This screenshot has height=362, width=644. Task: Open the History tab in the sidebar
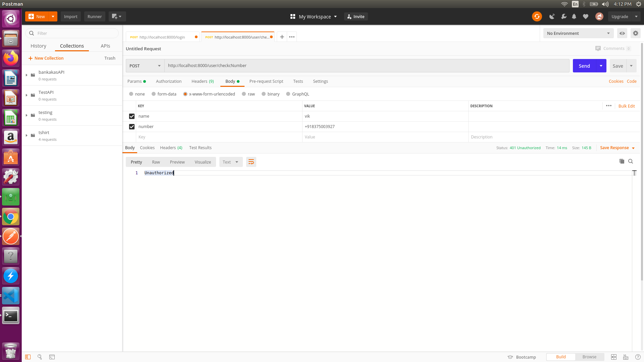click(x=38, y=46)
